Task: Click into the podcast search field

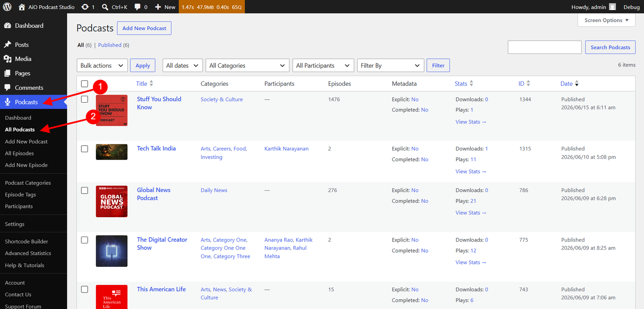Action: pos(545,47)
